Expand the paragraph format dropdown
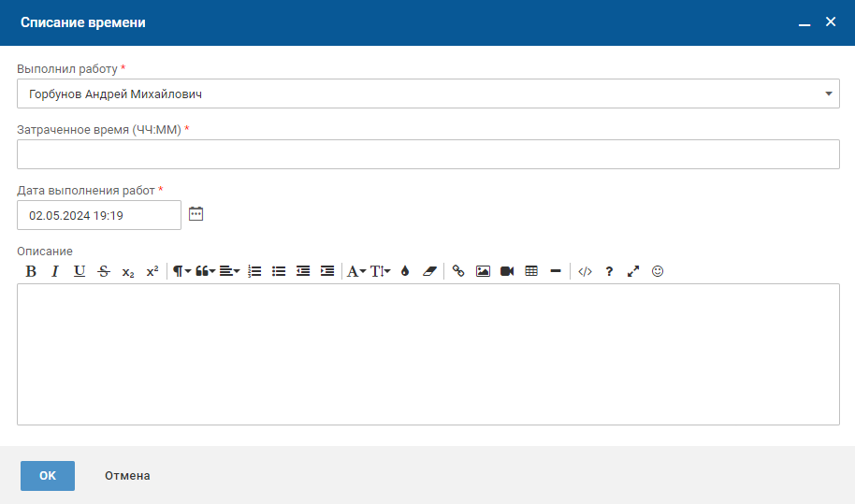This screenshot has height=504, width=855. click(x=181, y=271)
